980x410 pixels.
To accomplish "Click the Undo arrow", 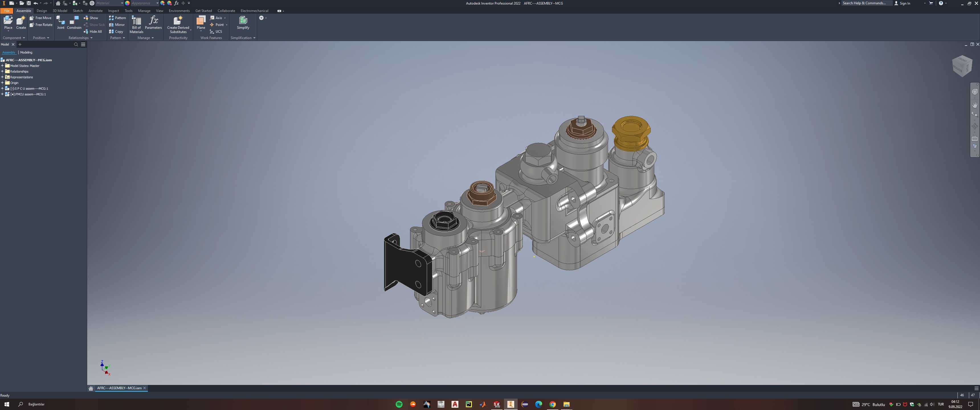I will click(x=35, y=3).
